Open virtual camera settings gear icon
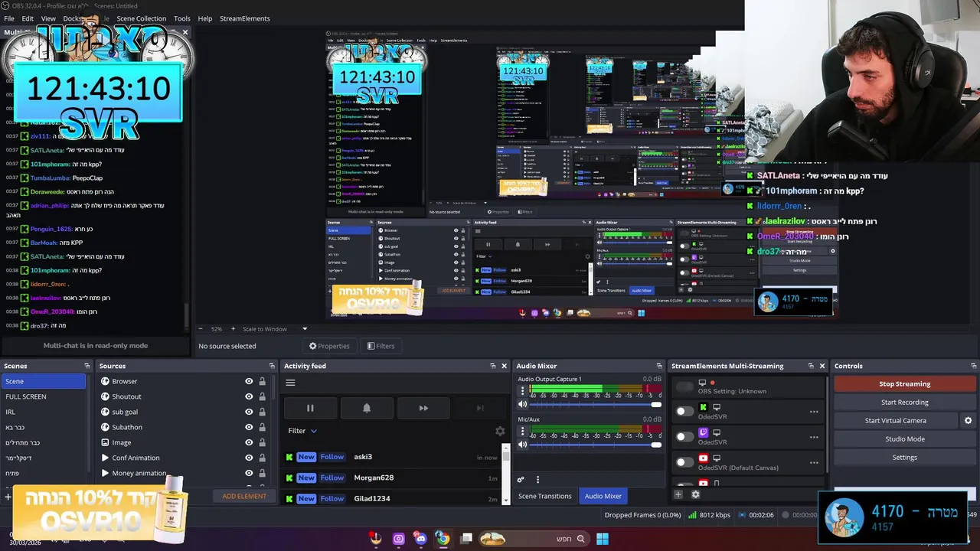This screenshot has height=551, width=980. pyautogui.click(x=968, y=420)
